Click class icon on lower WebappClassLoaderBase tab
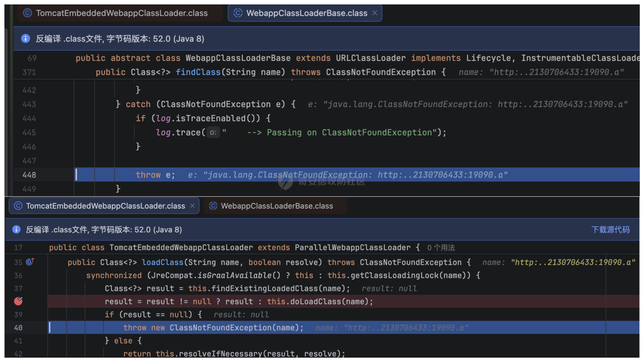This screenshot has width=644, height=362. (213, 206)
